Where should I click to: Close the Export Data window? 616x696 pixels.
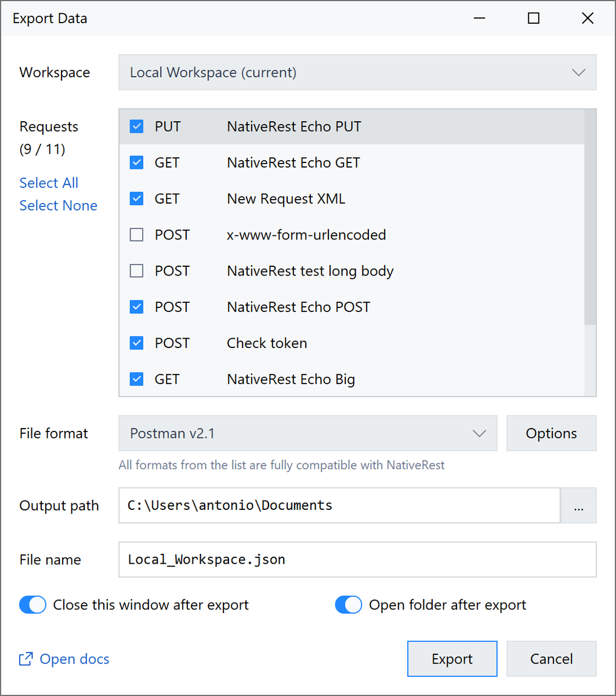point(588,19)
